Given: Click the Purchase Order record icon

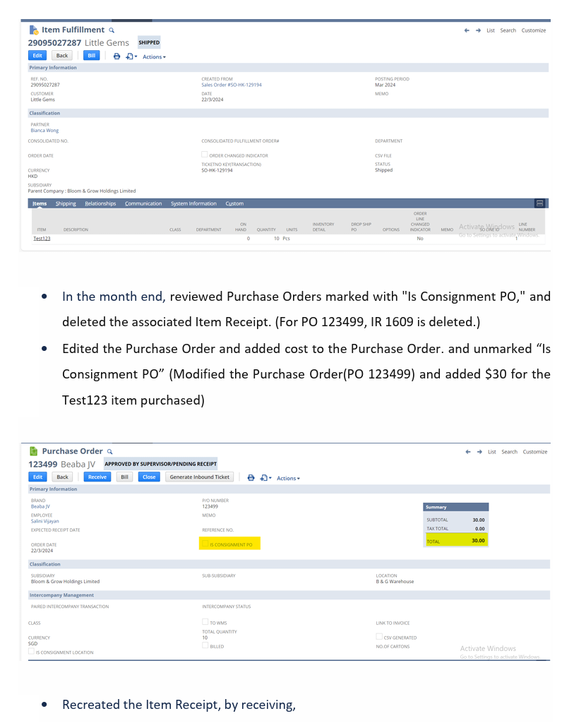Looking at the screenshot, I should click(x=33, y=451).
